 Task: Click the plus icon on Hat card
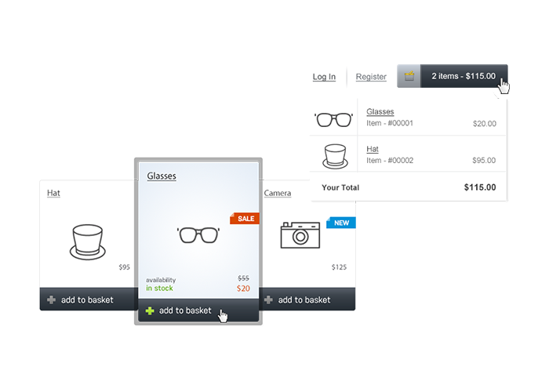click(x=51, y=299)
